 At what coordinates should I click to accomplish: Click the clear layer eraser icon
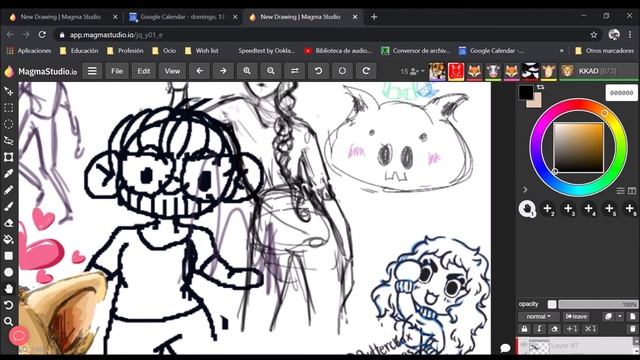(554, 329)
